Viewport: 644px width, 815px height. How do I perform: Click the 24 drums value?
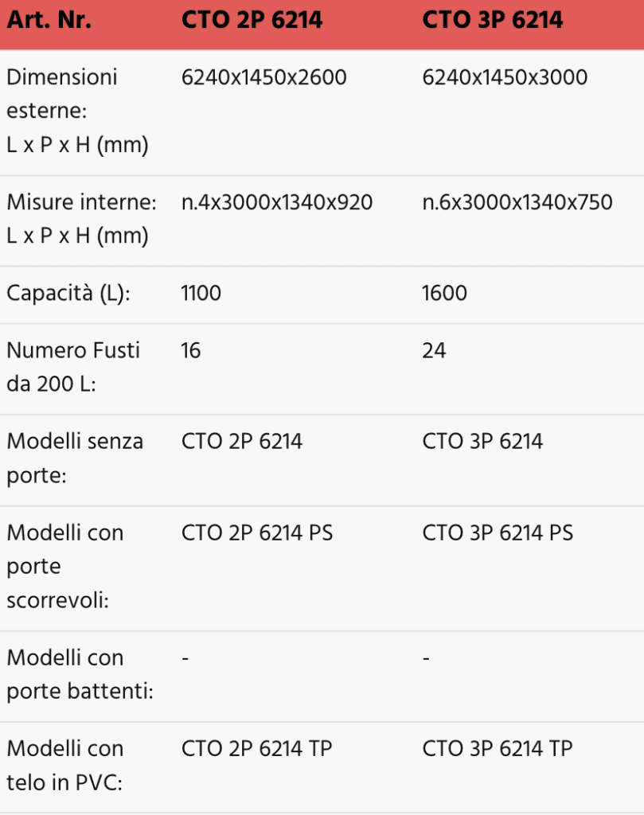[x=435, y=350]
